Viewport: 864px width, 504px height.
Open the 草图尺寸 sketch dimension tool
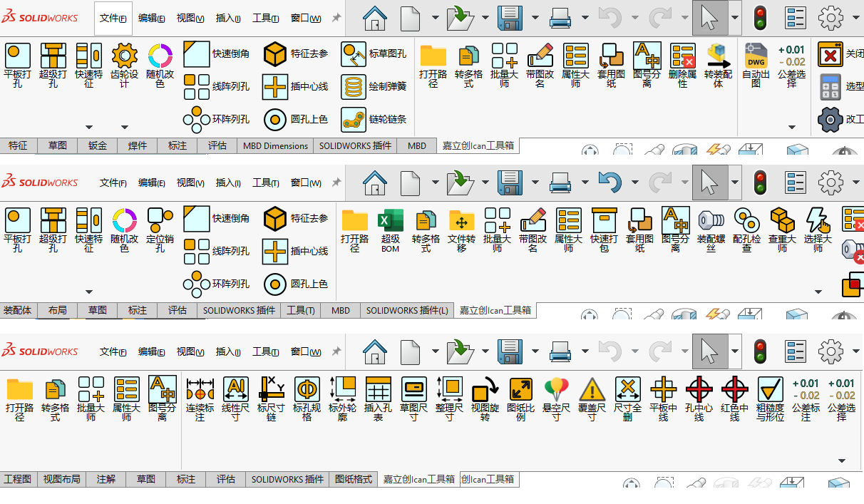click(413, 399)
